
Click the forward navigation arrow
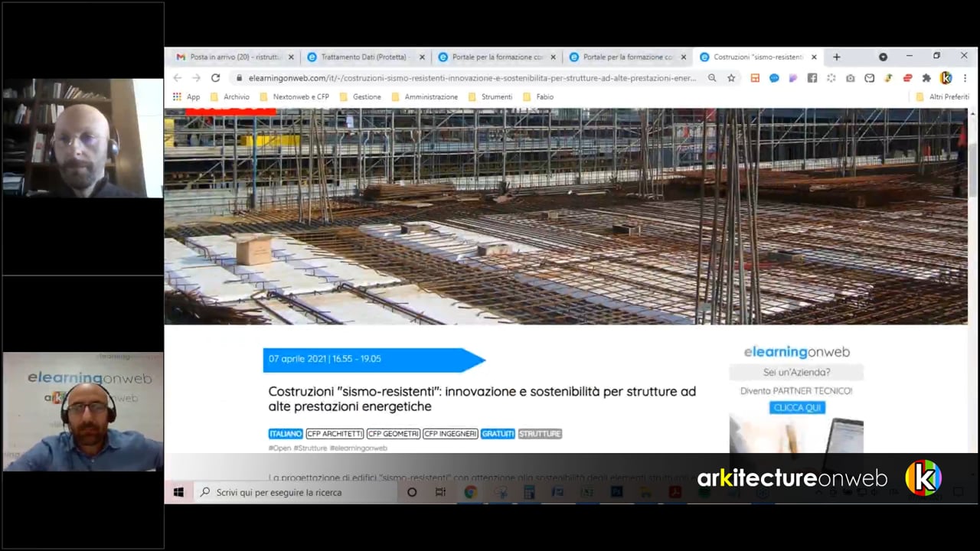[196, 78]
